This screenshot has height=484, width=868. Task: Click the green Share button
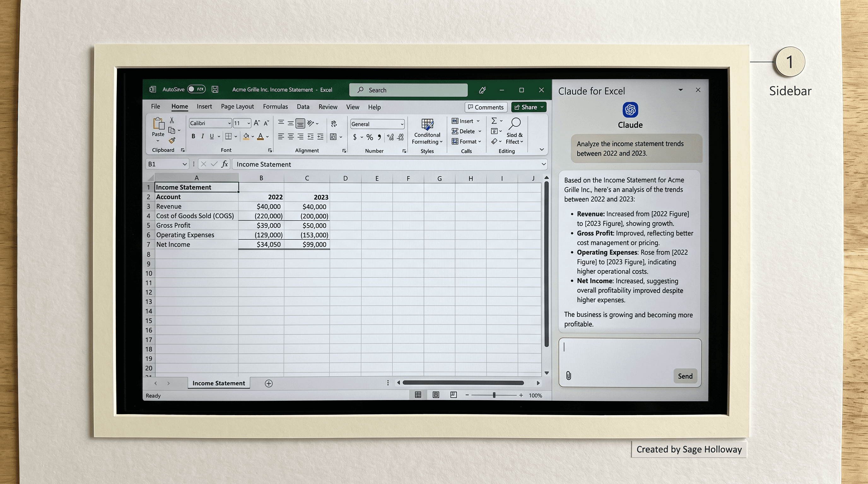pyautogui.click(x=528, y=107)
